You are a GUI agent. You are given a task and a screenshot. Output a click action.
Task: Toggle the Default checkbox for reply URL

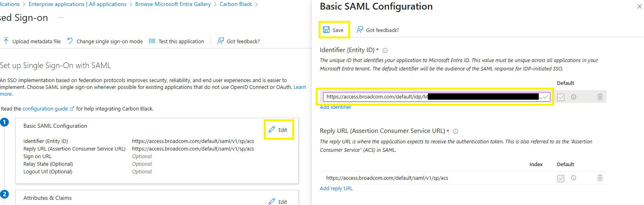click(x=561, y=178)
